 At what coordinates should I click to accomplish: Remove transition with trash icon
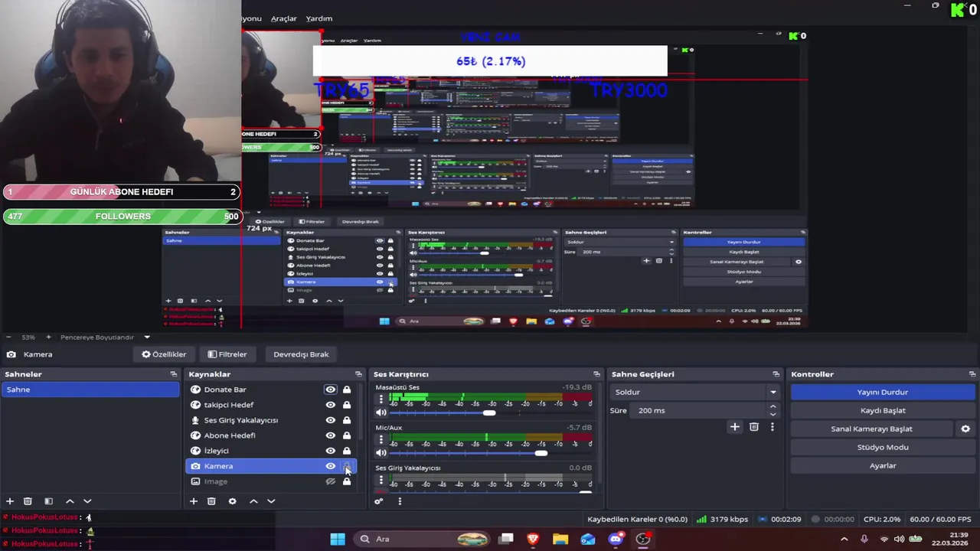(x=754, y=427)
